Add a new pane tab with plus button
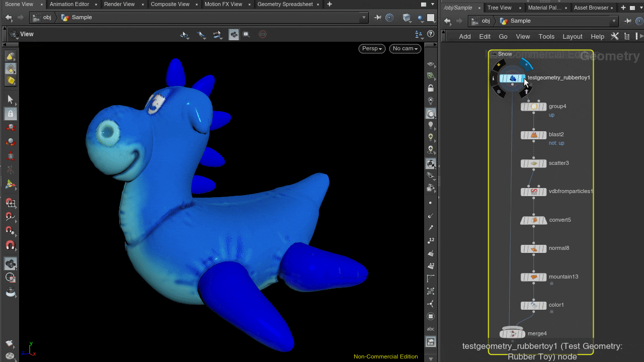Viewport: 644px width, 362px height. pyautogui.click(x=330, y=5)
